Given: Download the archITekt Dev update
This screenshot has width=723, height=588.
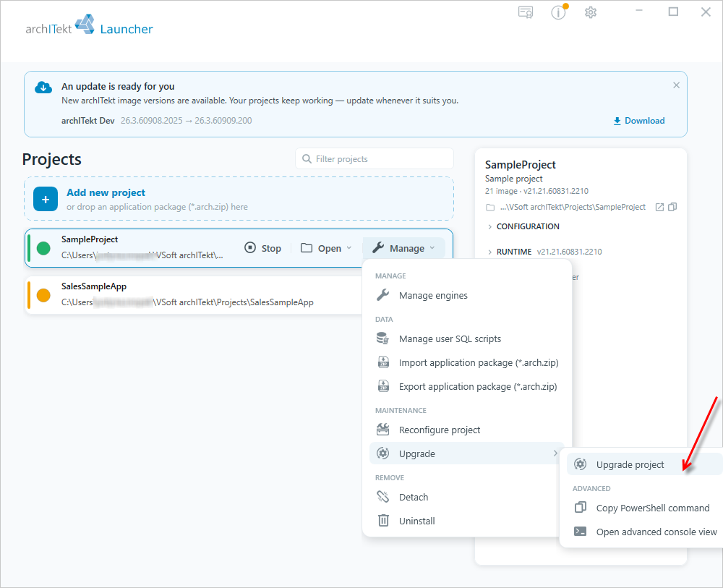Looking at the screenshot, I should pyautogui.click(x=639, y=121).
